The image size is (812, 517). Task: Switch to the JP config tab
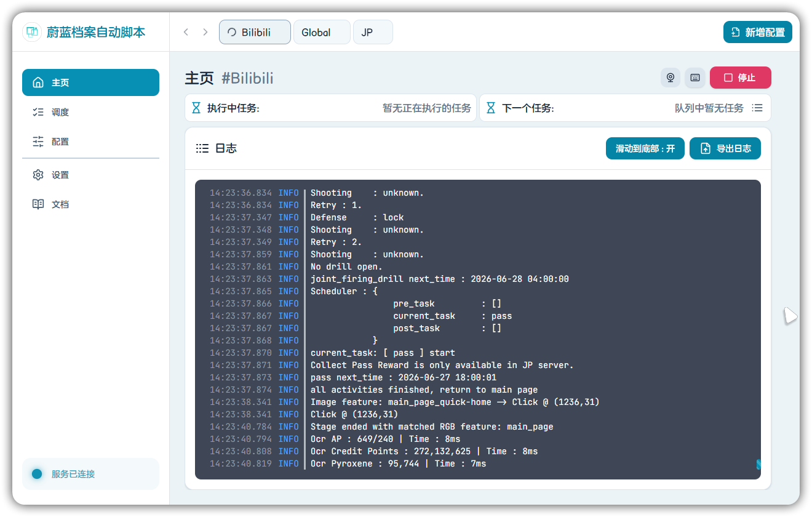[x=373, y=32]
